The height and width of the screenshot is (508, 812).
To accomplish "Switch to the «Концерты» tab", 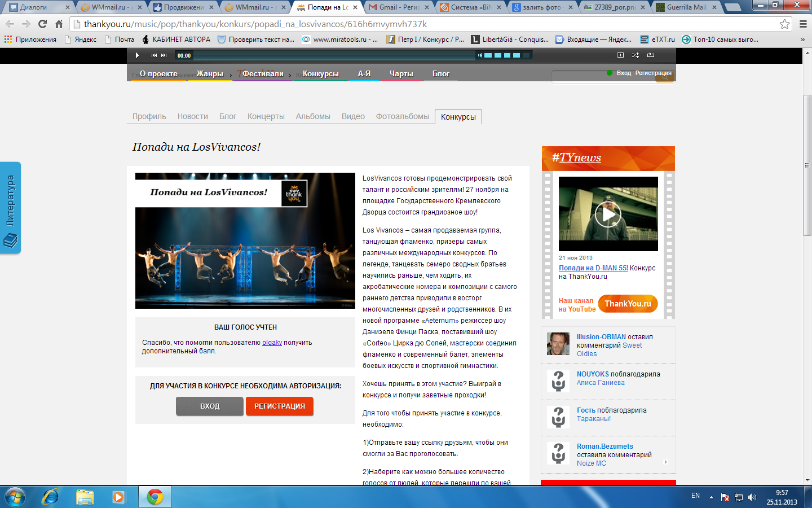I will (x=266, y=116).
